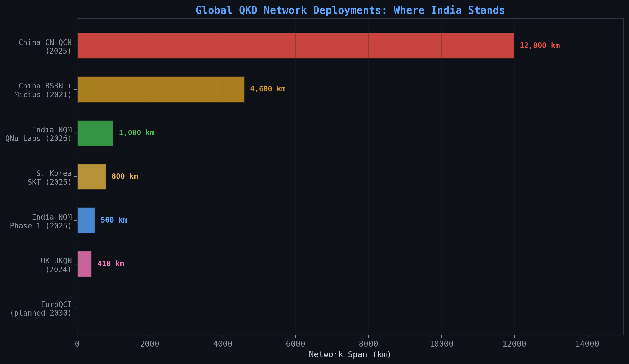Click the 'UK UKQN (2024)' axis label
629x364 pixels.
click(x=56, y=265)
